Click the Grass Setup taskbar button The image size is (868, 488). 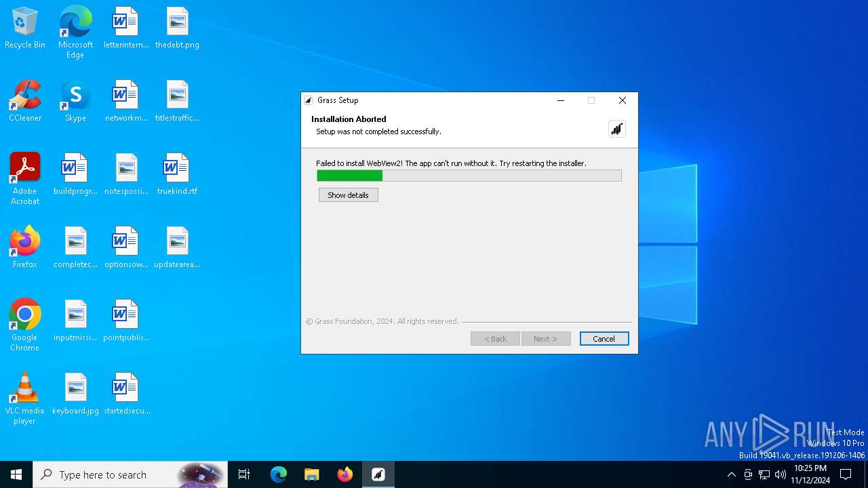point(378,474)
